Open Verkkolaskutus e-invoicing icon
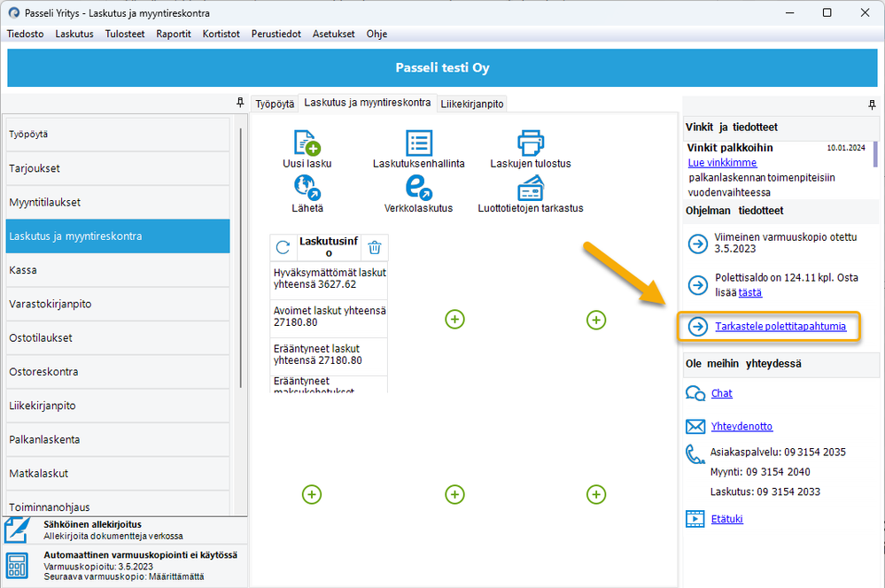Image resolution: width=885 pixels, height=588 pixels. pos(419,188)
